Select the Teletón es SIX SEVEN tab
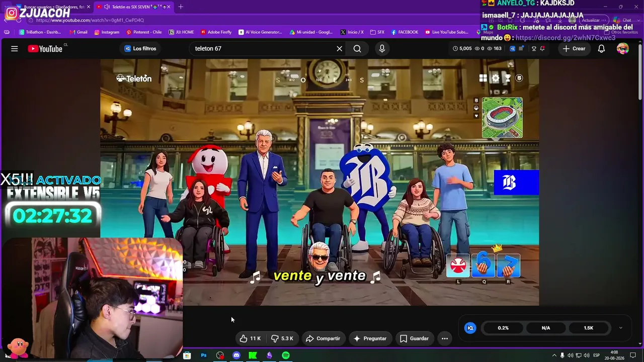 pyautogui.click(x=134, y=7)
